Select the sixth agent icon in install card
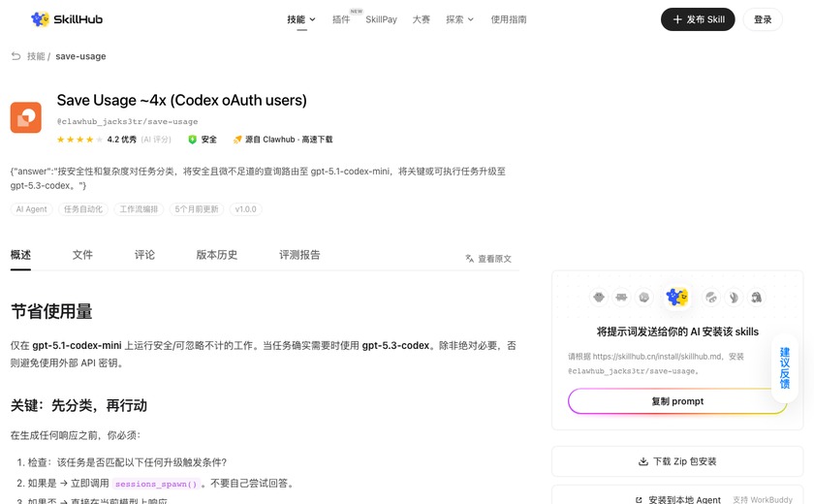 (734, 298)
